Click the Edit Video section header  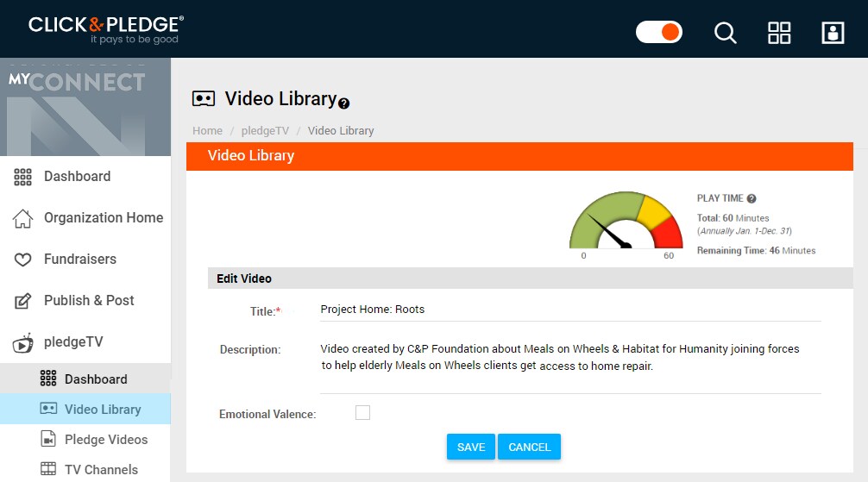(531, 279)
